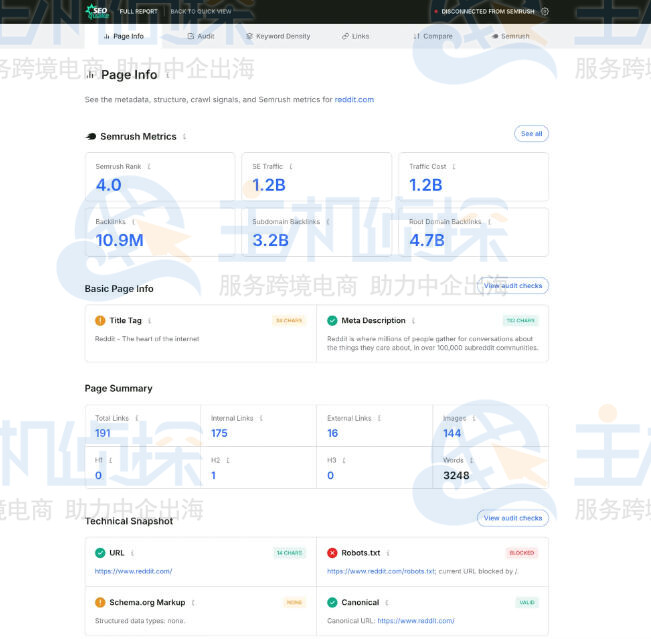Click the Meta Description info icon
651x639 pixels.
(413, 321)
